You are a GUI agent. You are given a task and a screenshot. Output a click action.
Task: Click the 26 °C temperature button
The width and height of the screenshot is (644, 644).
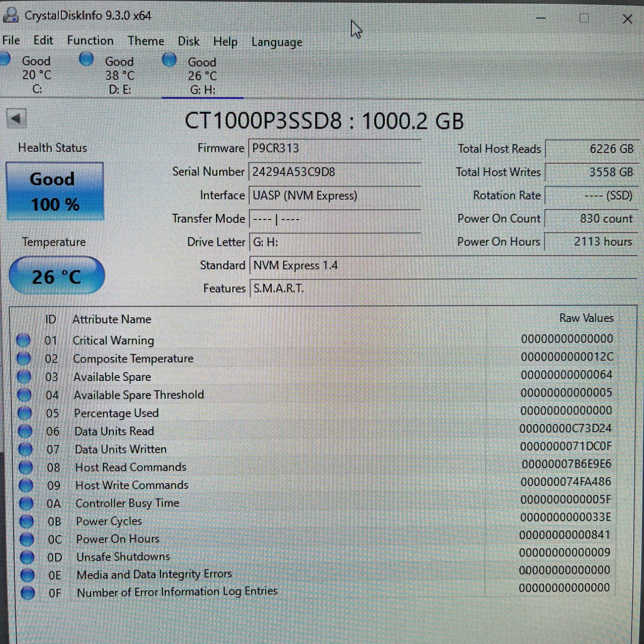tap(57, 276)
